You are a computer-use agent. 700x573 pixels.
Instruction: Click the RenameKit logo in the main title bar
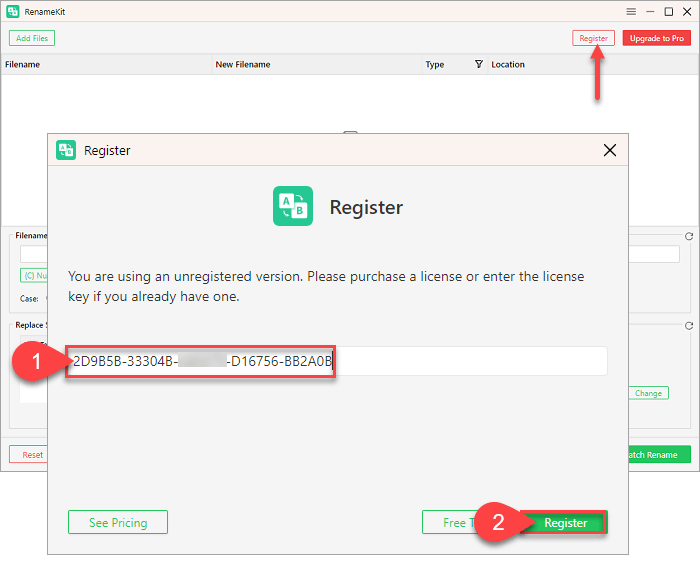pos(12,12)
